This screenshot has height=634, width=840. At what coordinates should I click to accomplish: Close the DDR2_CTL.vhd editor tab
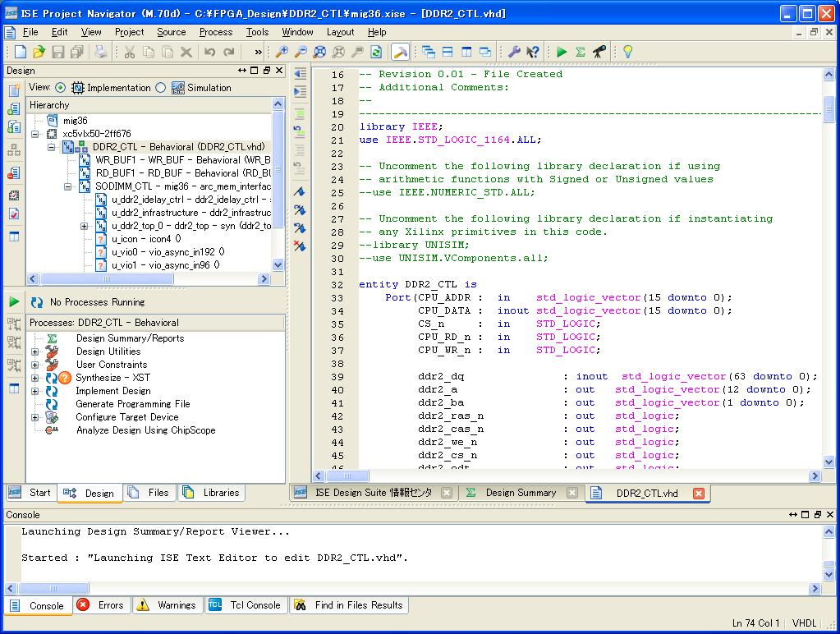coord(699,493)
